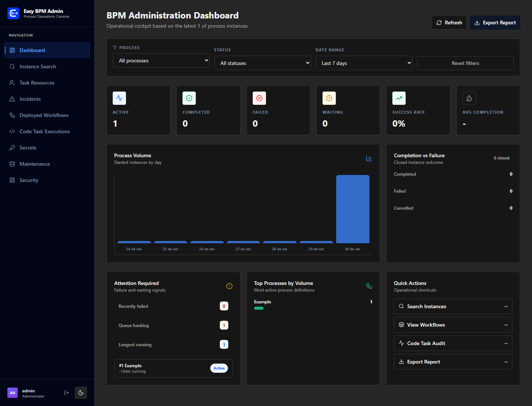Image resolution: width=532 pixels, height=406 pixels.
Task: Click View Workflows quick action
Action: 453,325
